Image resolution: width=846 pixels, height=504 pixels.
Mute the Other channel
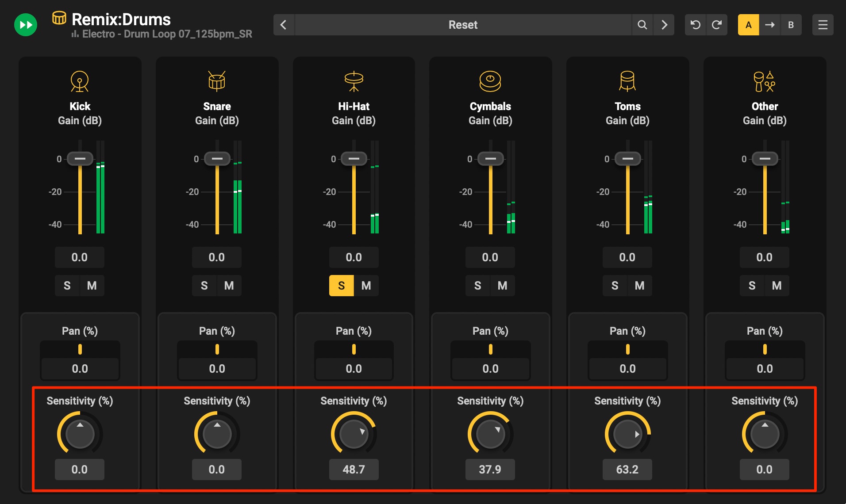point(777,286)
